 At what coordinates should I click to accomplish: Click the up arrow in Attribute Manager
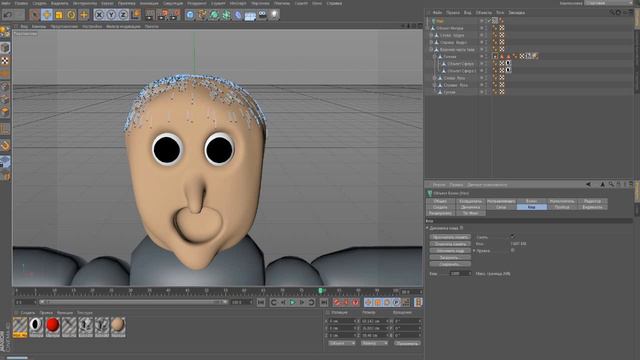[x=602, y=184]
